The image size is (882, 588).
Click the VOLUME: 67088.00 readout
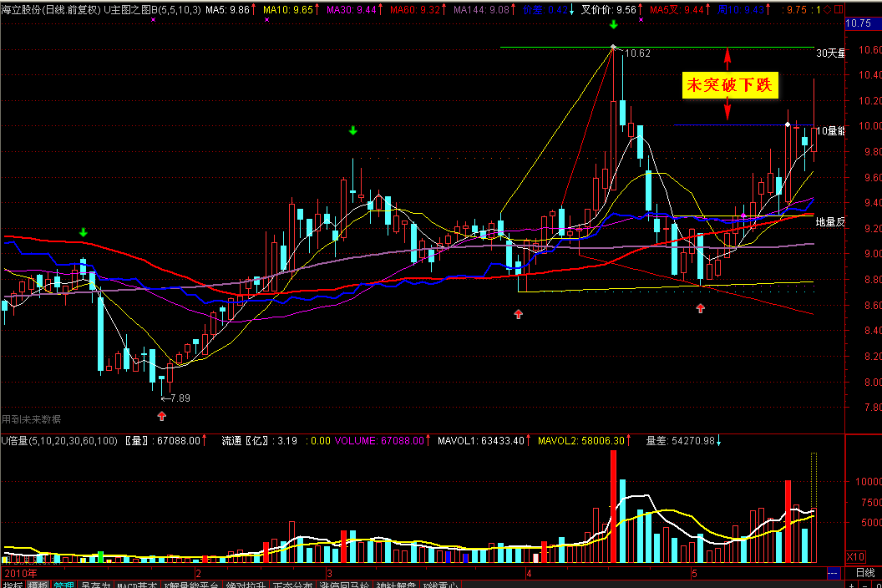click(383, 440)
